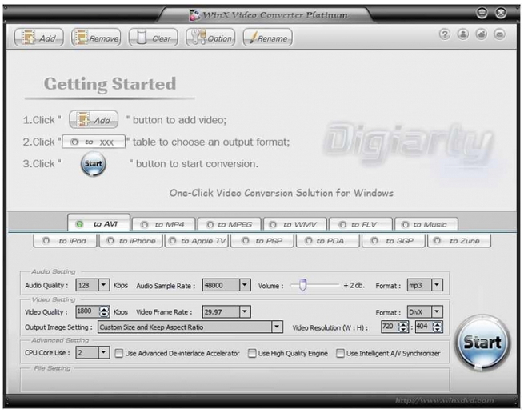Enable Use High Quality Engine checkbox
The width and height of the screenshot is (532, 413).
[252, 353]
